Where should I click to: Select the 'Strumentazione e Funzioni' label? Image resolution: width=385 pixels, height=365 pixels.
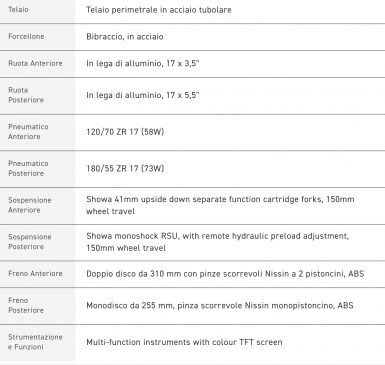35,342
